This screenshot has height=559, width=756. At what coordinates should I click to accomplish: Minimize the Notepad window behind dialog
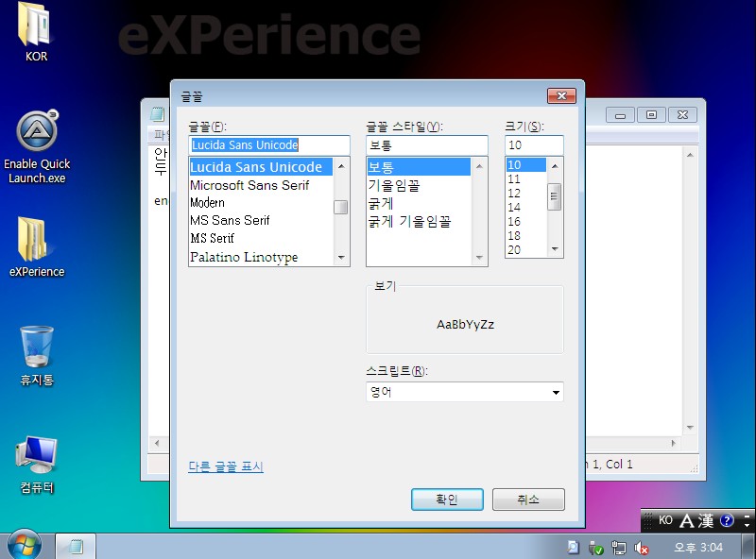pyautogui.click(x=621, y=114)
